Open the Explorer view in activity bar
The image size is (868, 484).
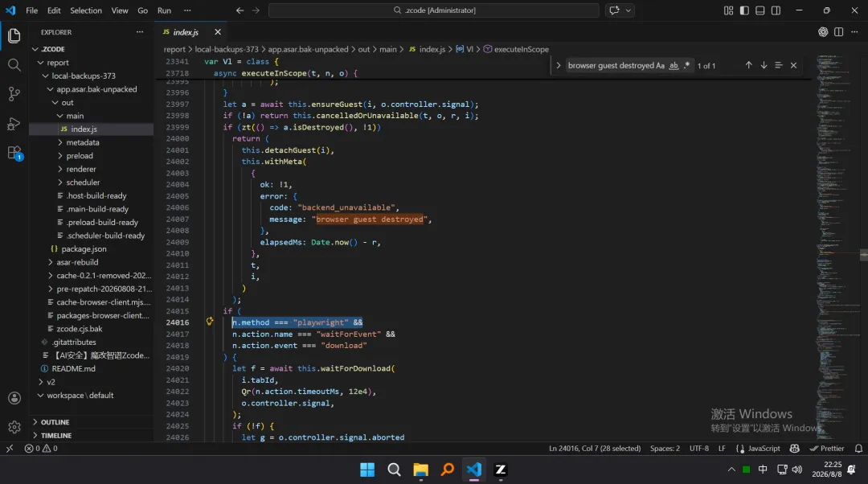tap(14, 36)
